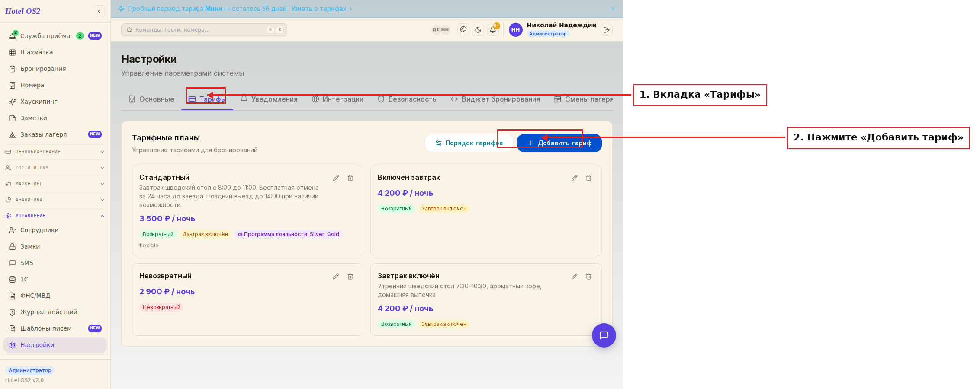The height and width of the screenshot is (389, 980).
Task: Collapse the sidebar with arrow button
Action: [x=99, y=11]
